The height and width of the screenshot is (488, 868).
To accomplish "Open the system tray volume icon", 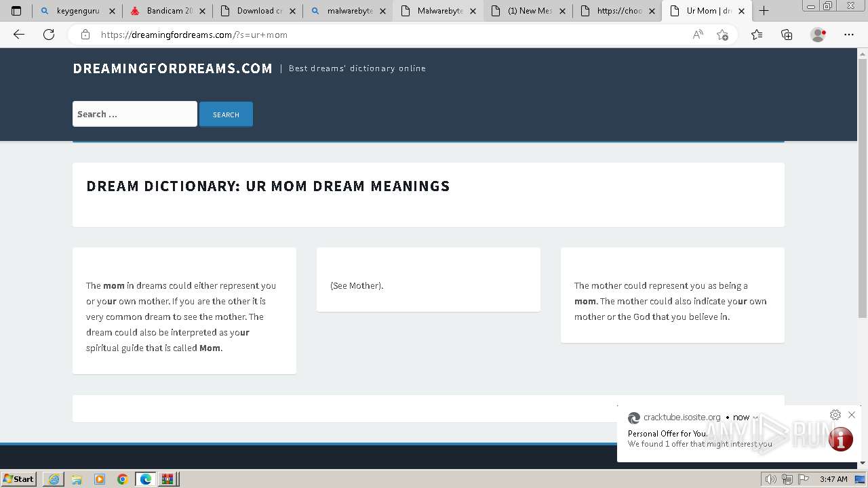I will [x=770, y=479].
